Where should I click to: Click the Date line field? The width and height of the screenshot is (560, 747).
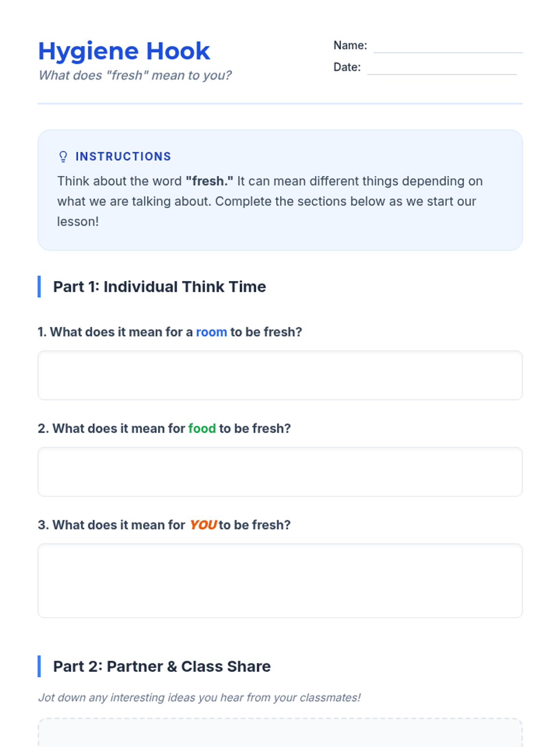point(441,68)
